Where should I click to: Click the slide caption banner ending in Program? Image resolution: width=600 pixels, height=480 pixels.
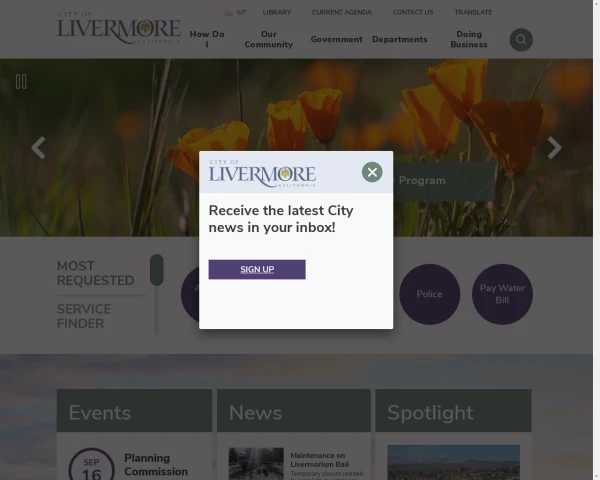pyautogui.click(x=444, y=181)
